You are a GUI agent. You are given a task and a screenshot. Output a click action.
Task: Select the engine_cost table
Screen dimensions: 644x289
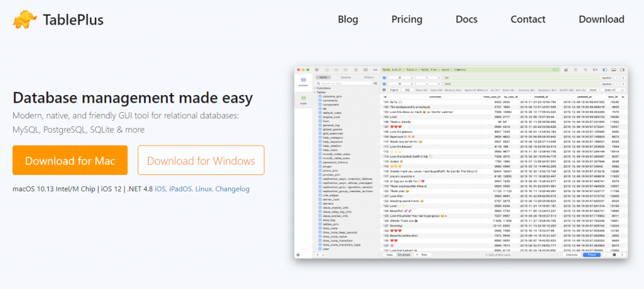[x=329, y=116]
